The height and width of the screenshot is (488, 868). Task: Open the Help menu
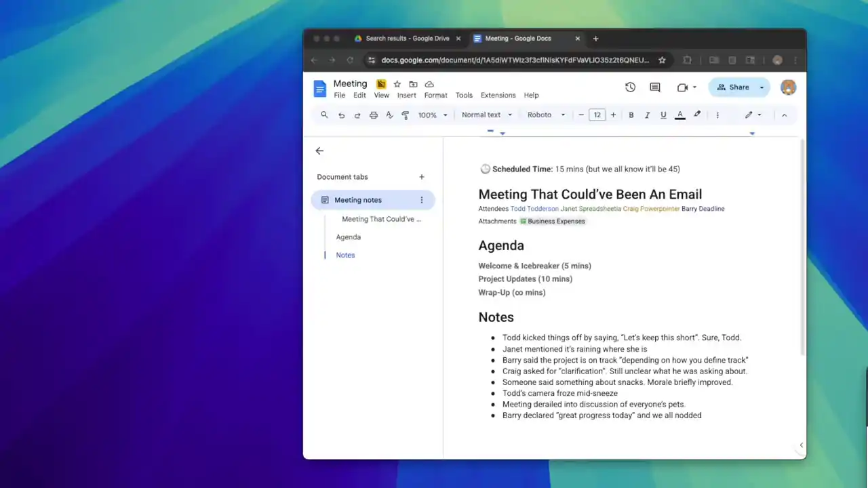click(531, 96)
